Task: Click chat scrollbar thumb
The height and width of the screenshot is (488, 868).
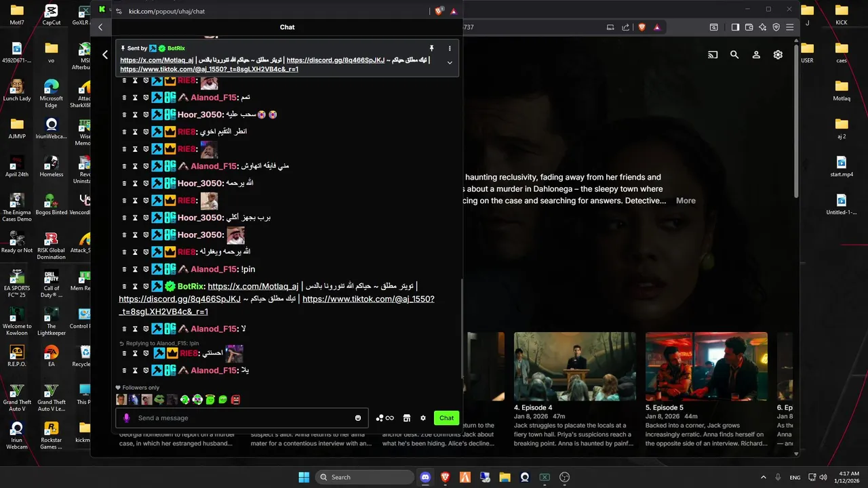Action: click(x=462, y=329)
